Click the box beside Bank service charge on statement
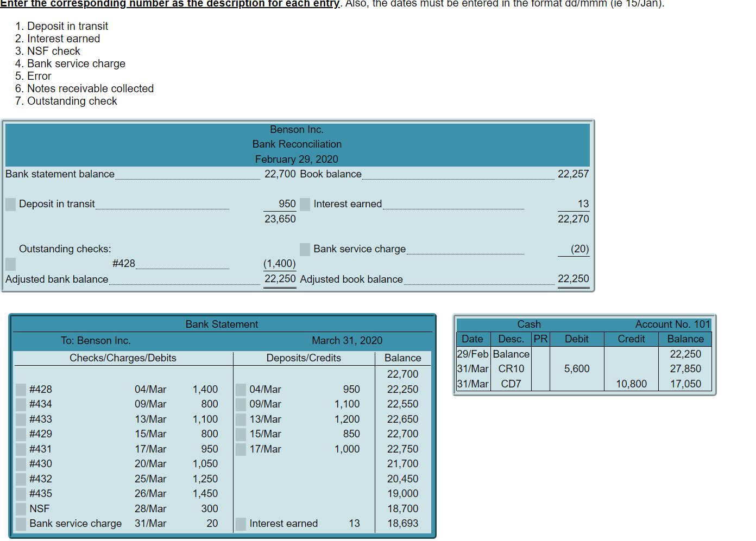Image resolution: width=756 pixels, height=541 pixels. pos(20,523)
